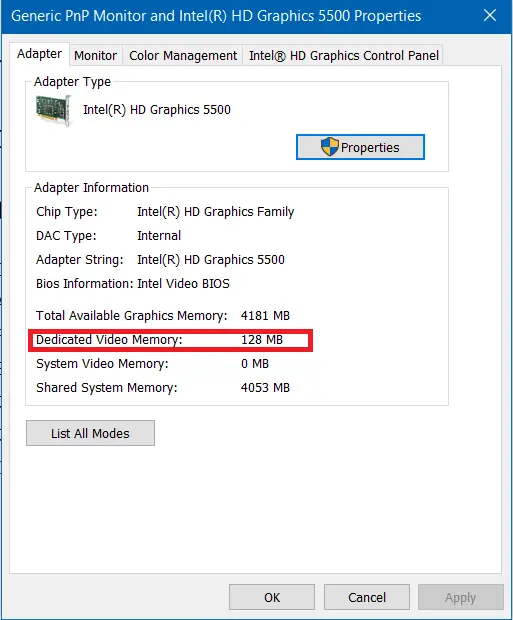
Task: Click the 128 MB value
Action: (x=262, y=340)
